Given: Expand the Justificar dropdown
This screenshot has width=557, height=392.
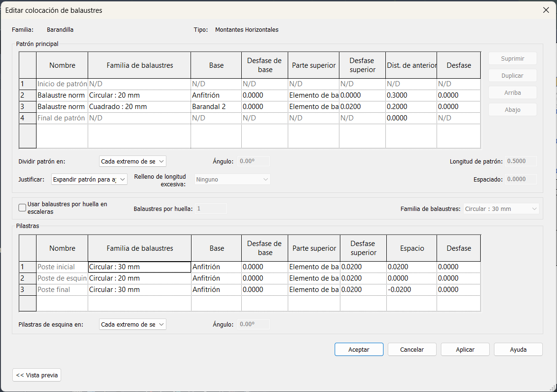Looking at the screenshot, I should click(89, 179).
